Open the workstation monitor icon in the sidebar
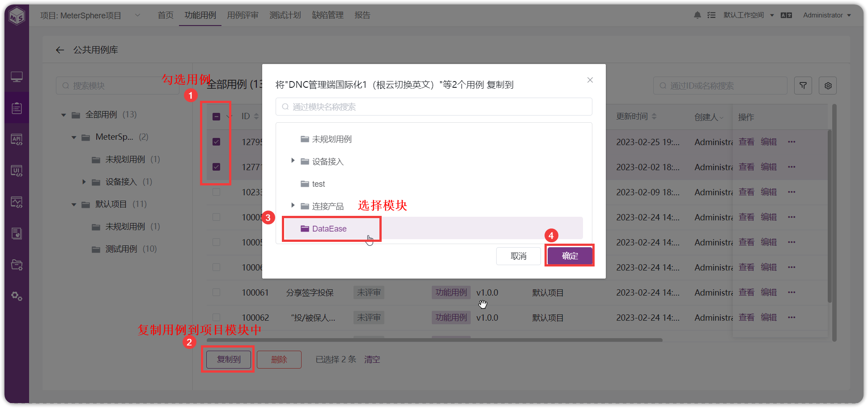 (17, 77)
